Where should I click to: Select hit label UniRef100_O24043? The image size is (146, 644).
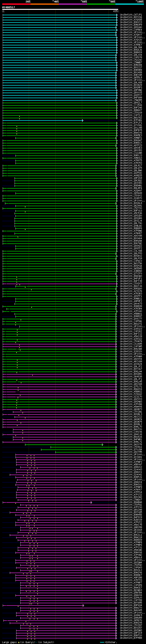pyautogui.click(x=131, y=470)
